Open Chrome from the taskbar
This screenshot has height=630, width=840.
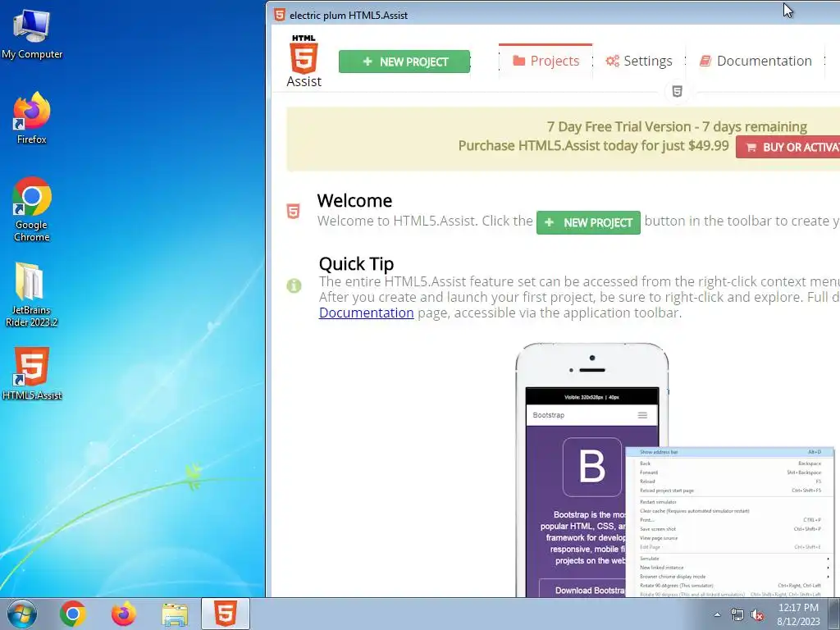(73, 614)
